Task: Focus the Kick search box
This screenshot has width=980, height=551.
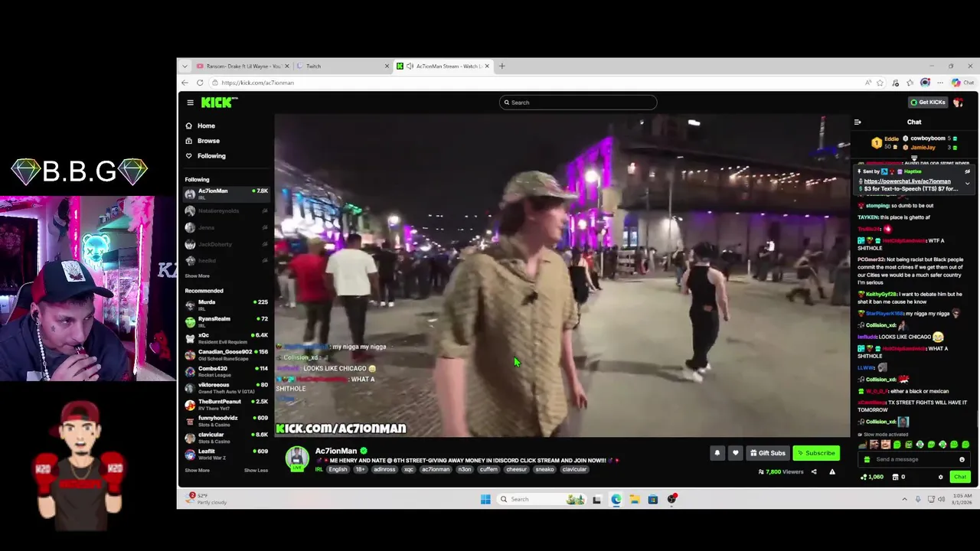Action: coord(578,103)
